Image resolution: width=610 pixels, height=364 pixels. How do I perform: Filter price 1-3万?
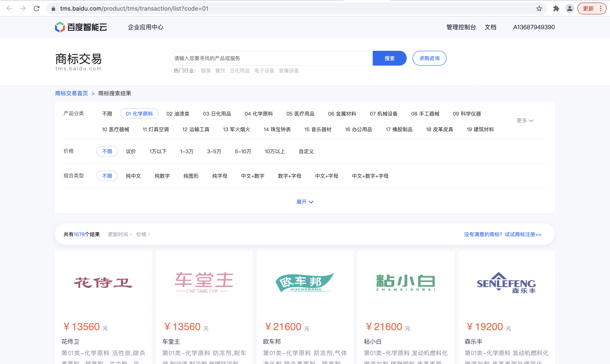click(x=187, y=151)
